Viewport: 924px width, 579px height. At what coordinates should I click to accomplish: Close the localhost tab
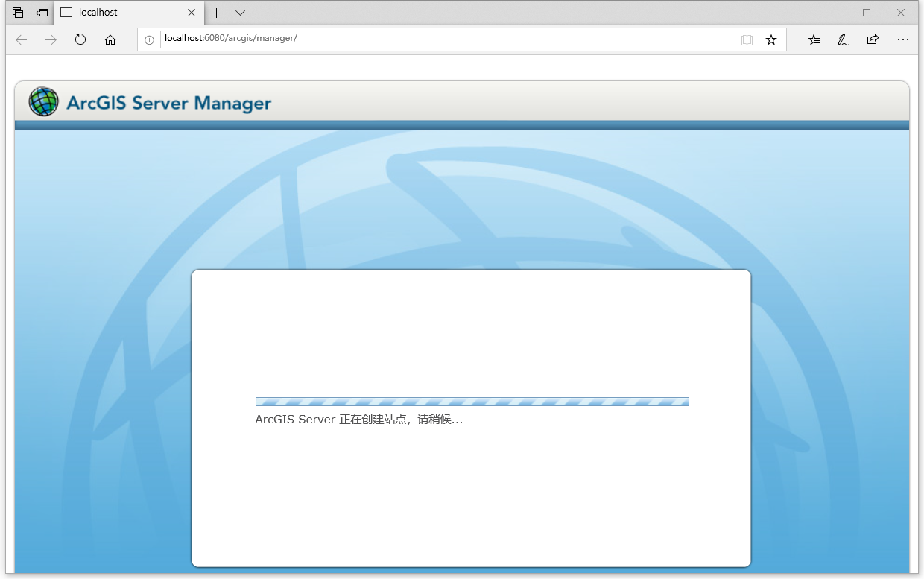pos(192,13)
